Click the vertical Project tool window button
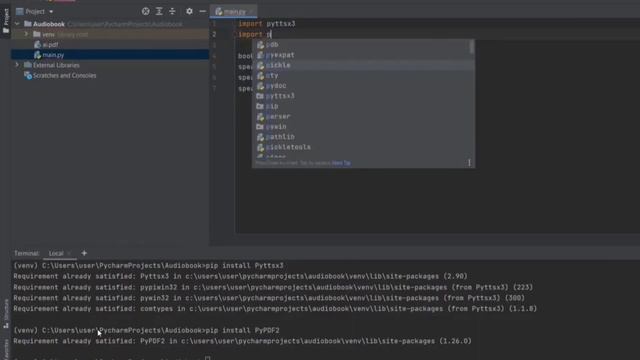The image size is (640, 360). click(x=6, y=20)
